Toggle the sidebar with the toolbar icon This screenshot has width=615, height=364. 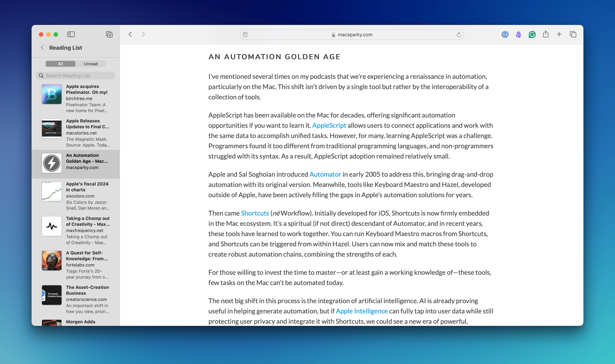[71, 34]
